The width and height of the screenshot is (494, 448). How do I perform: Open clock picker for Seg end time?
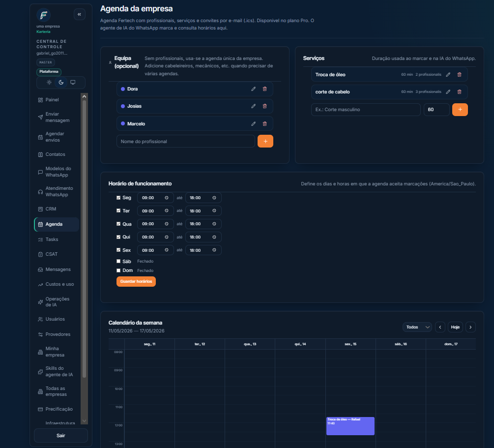pos(214,198)
